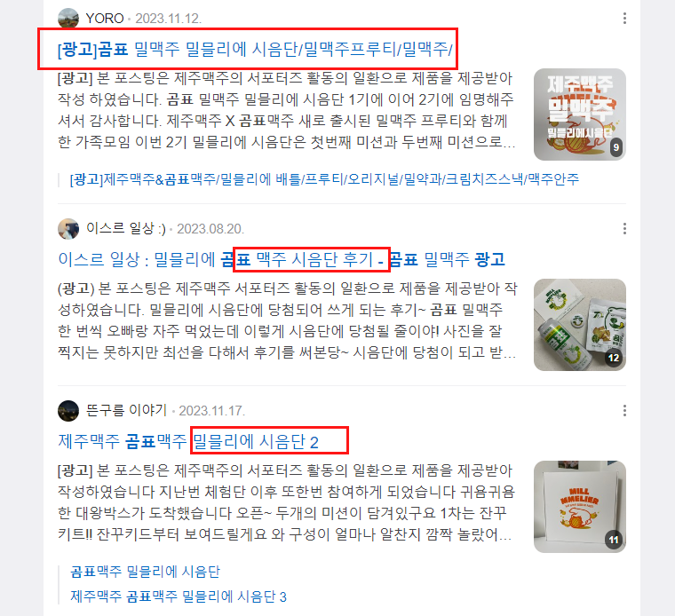Open beer can thumbnail with 12 photos
Image resolution: width=675 pixels, height=616 pixels.
click(x=579, y=325)
